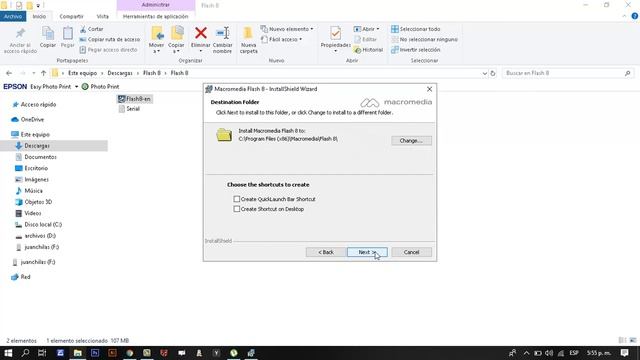
Task: Open Task View on the taskbar
Action: [42, 353]
